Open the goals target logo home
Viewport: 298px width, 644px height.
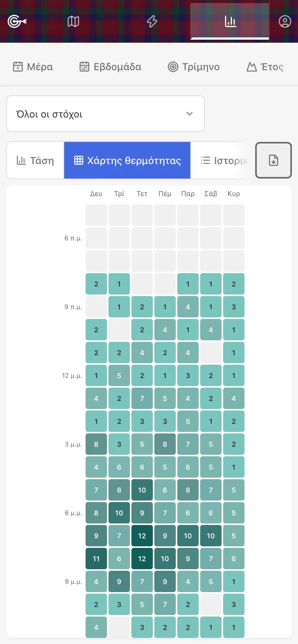coord(17,21)
